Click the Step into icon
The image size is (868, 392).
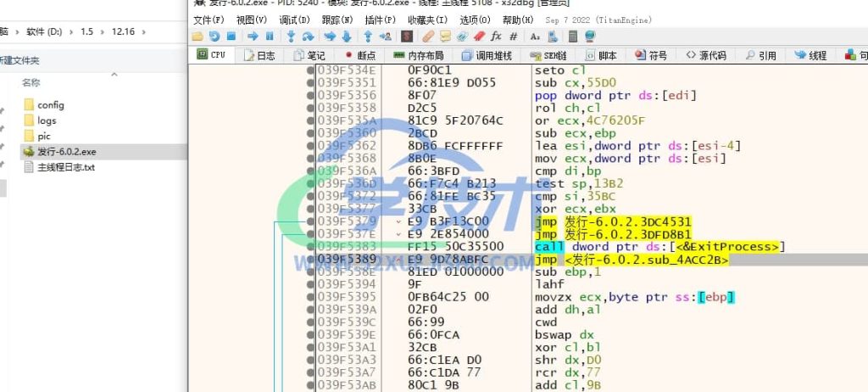292,36
